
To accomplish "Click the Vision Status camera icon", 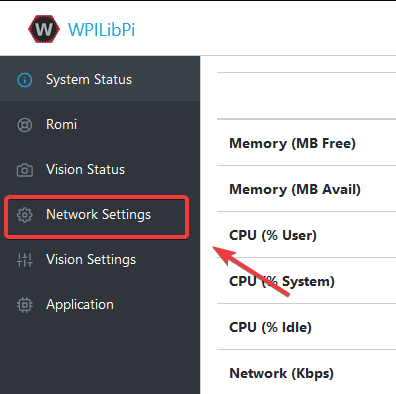I will coord(25,170).
